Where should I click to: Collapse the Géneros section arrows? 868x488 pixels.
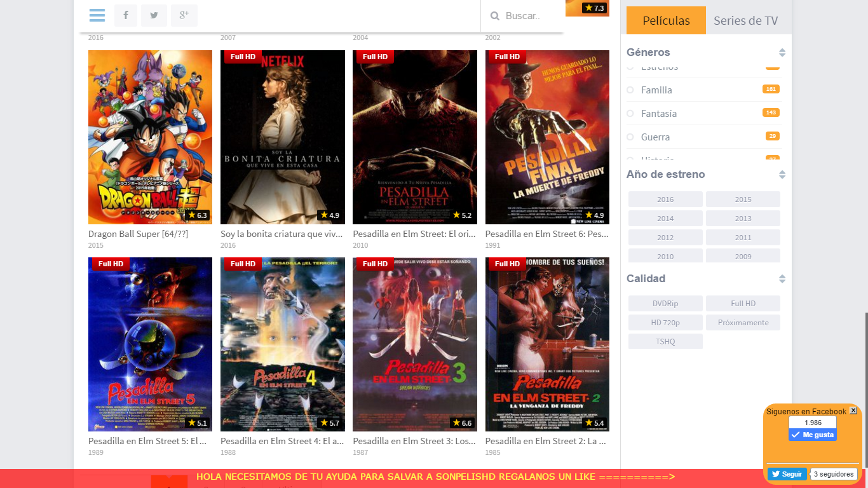point(782,53)
